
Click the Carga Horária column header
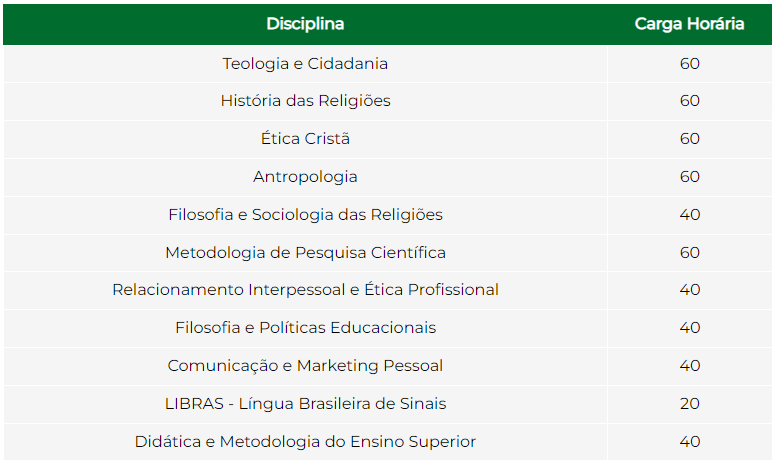pos(689,24)
